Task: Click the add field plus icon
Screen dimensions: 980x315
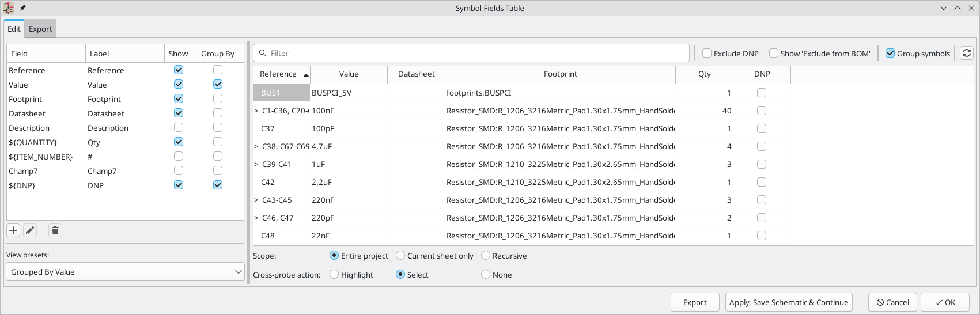Action: coord(13,231)
